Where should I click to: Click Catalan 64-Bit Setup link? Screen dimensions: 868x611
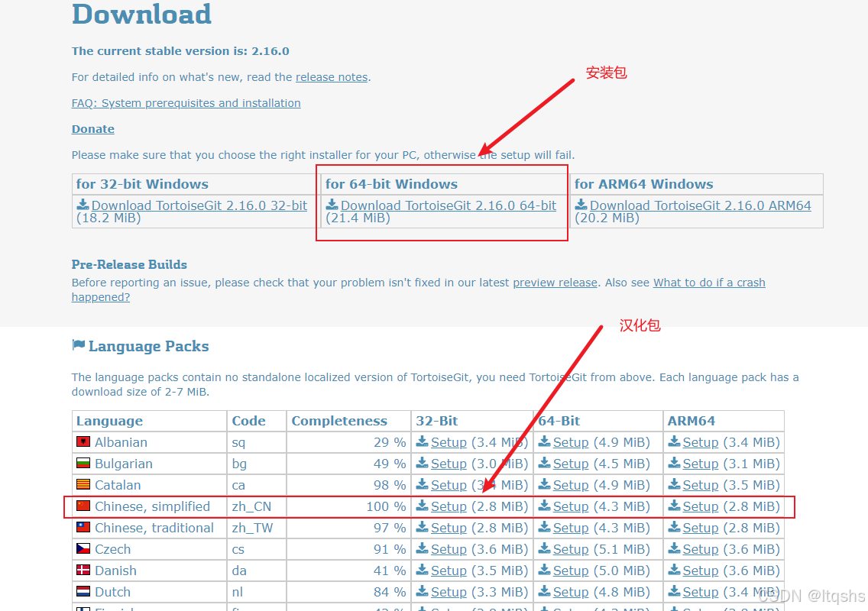[x=571, y=486]
